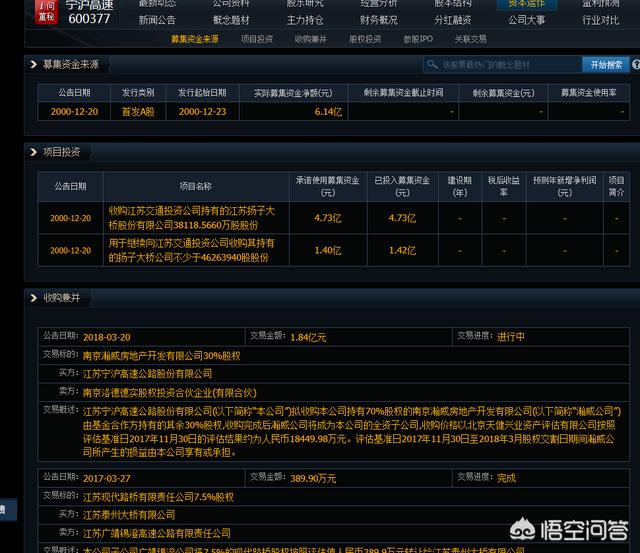Jump to 收购兼并 sub-navigation link
The image size is (640, 553).
pyautogui.click(x=311, y=39)
